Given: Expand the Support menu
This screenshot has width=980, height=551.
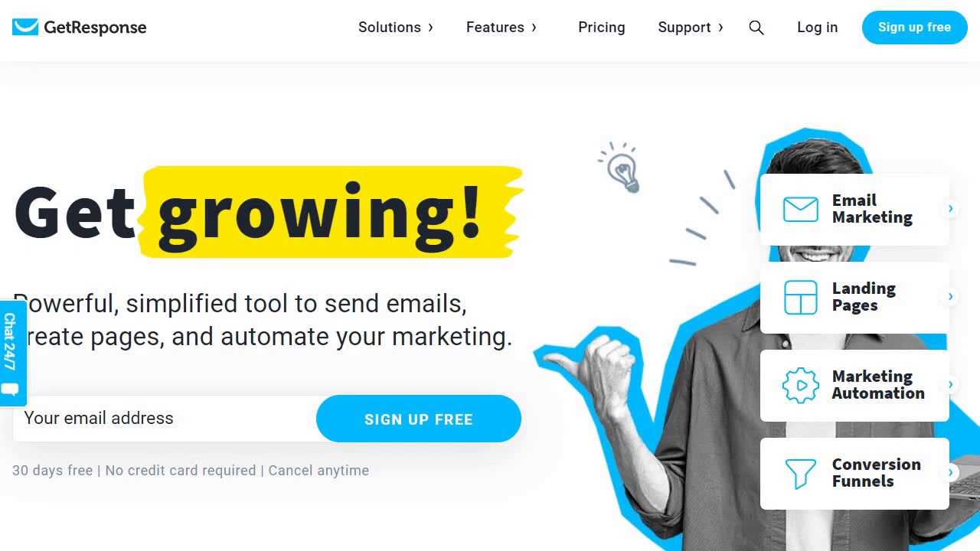Looking at the screenshot, I should click(x=691, y=28).
